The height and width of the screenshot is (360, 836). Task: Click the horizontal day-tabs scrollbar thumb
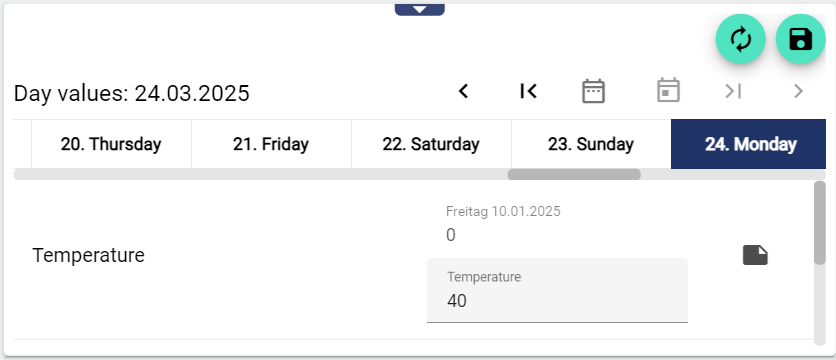pos(574,174)
